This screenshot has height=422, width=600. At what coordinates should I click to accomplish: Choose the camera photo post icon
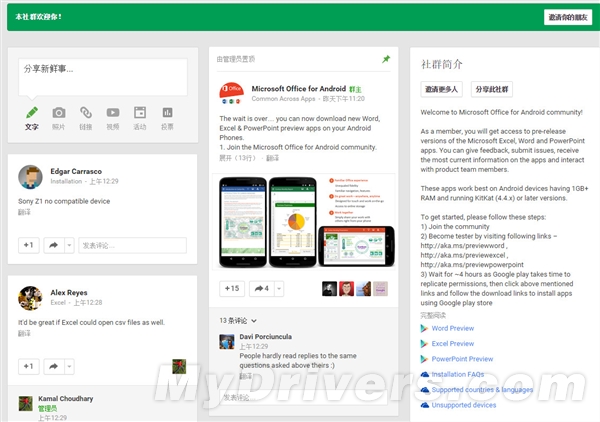tap(59, 112)
